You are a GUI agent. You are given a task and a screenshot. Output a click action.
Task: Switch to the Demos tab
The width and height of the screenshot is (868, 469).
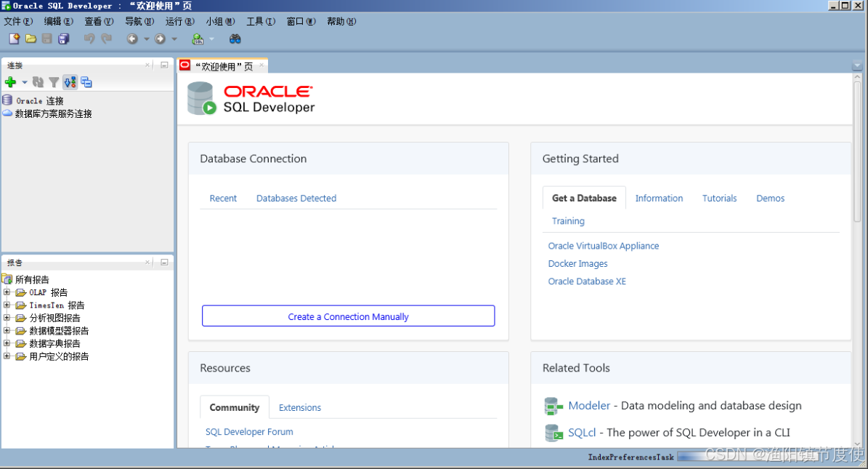click(x=771, y=198)
